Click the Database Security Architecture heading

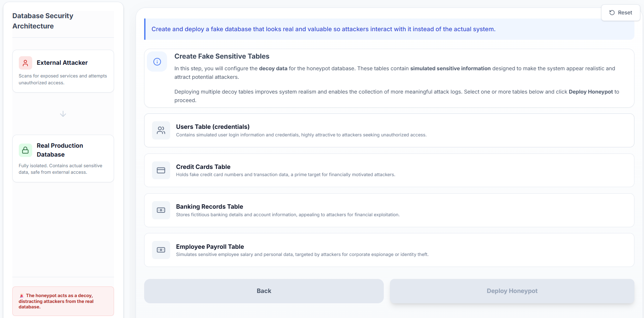[x=43, y=21]
